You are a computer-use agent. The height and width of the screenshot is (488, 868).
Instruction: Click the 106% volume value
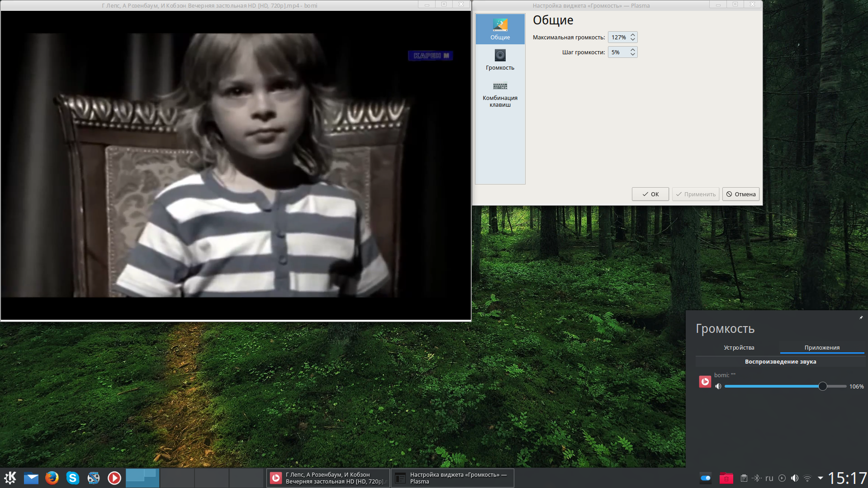[x=856, y=387]
